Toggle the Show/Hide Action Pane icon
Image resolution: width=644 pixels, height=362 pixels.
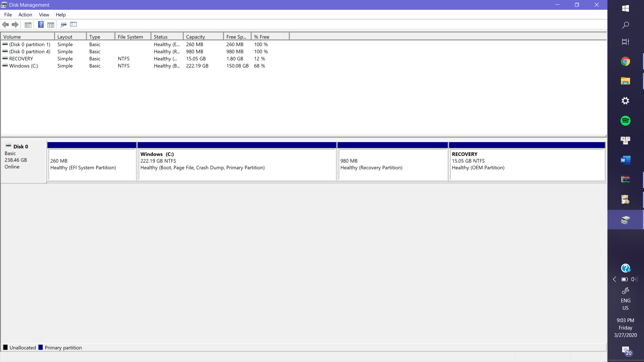(x=51, y=24)
